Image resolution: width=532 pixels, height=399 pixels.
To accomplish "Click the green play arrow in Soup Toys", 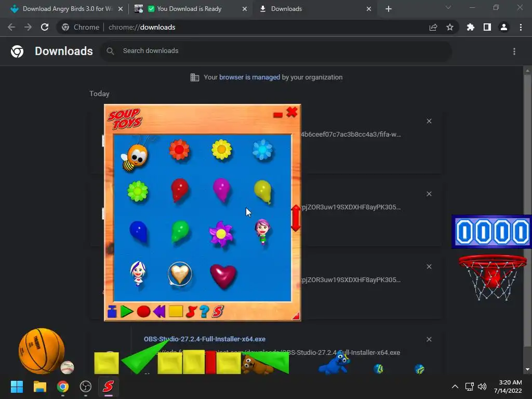I will [127, 312].
